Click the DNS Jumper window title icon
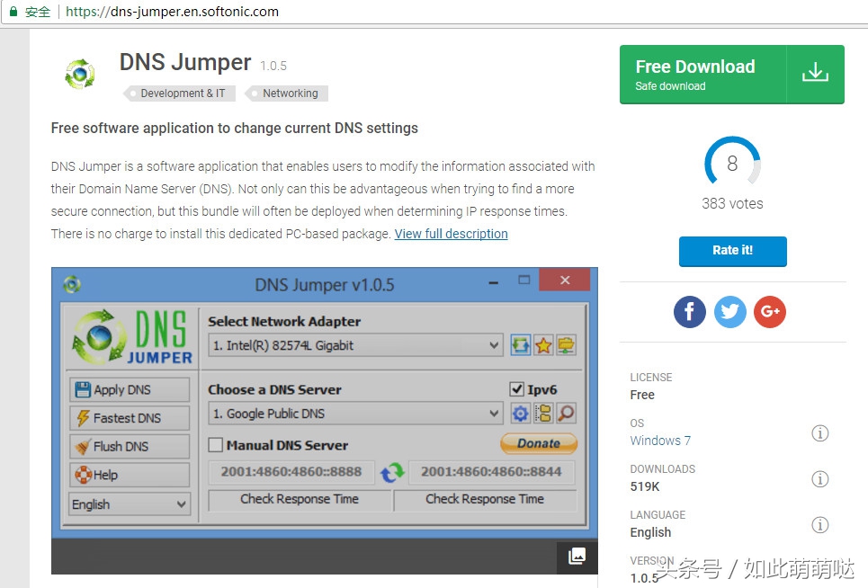 click(x=72, y=285)
